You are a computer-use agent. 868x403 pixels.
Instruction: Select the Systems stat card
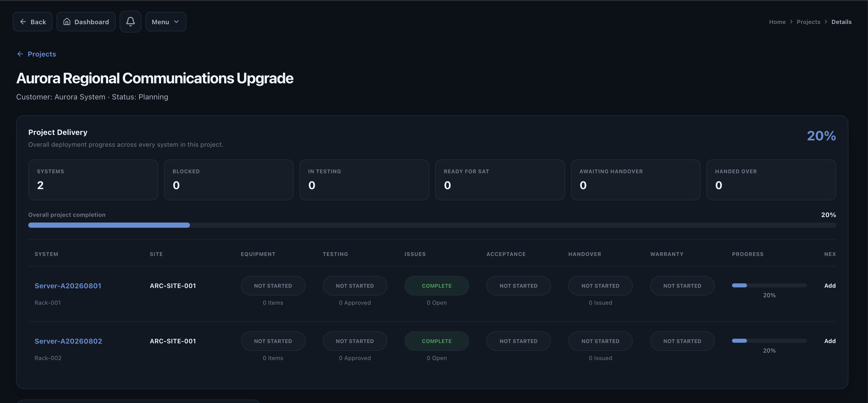(93, 180)
